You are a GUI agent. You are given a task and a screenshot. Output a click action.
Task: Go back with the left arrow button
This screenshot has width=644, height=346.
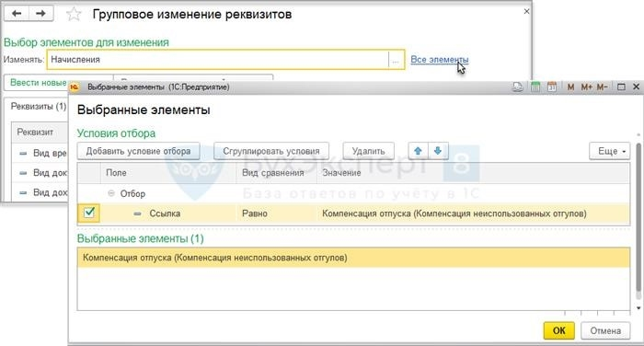(x=17, y=14)
